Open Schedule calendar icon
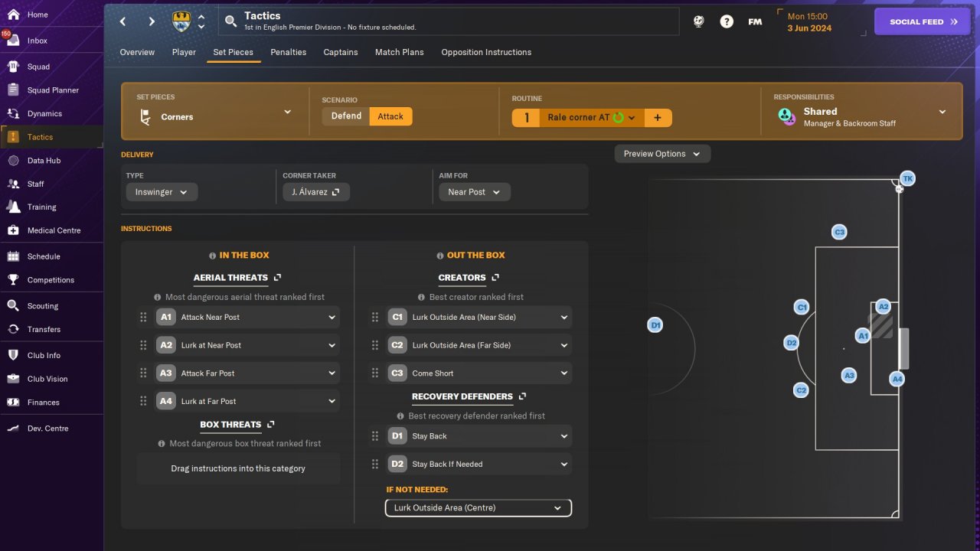 pos(13,256)
